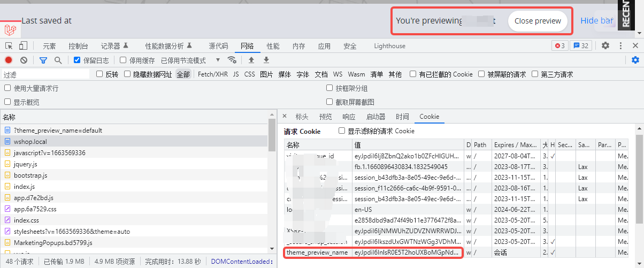Enable 被屏蔽的请求 checkbox
The width and height of the screenshot is (644, 268).
481,74
